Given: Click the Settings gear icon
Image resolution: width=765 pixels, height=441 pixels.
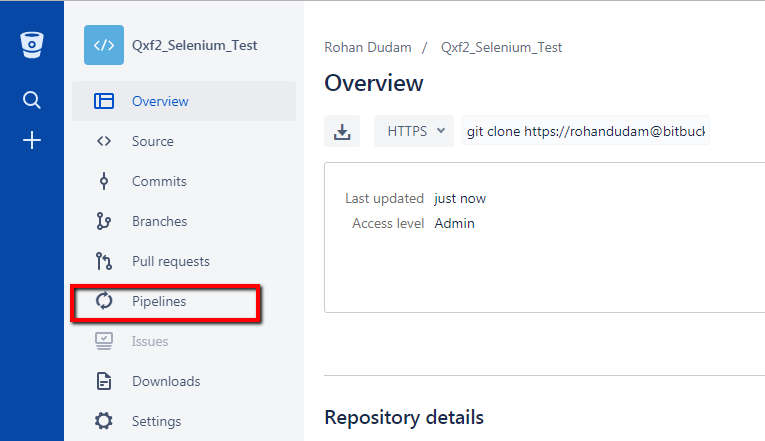Looking at the screenshot, I should [103, 421].
